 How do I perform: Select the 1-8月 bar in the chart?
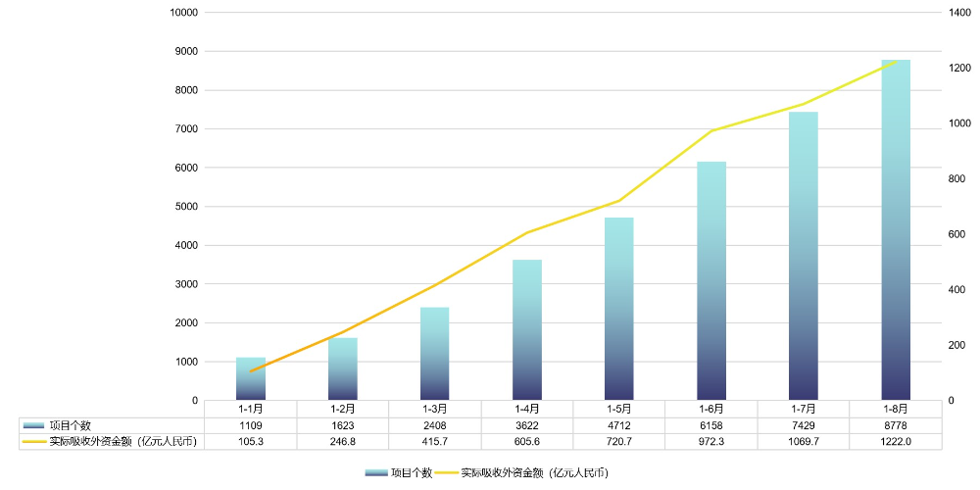point(896,230)
